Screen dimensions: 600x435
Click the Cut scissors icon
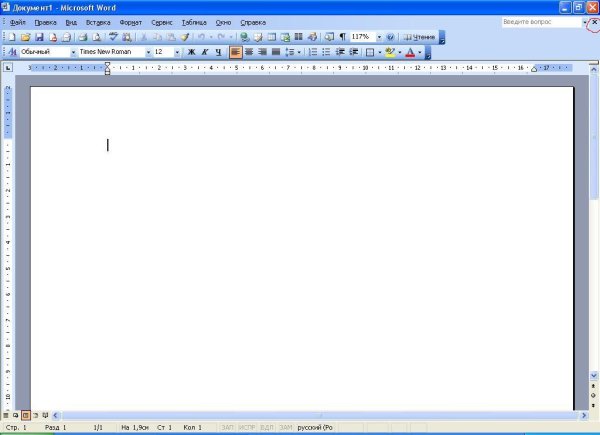tap(144, 37)
